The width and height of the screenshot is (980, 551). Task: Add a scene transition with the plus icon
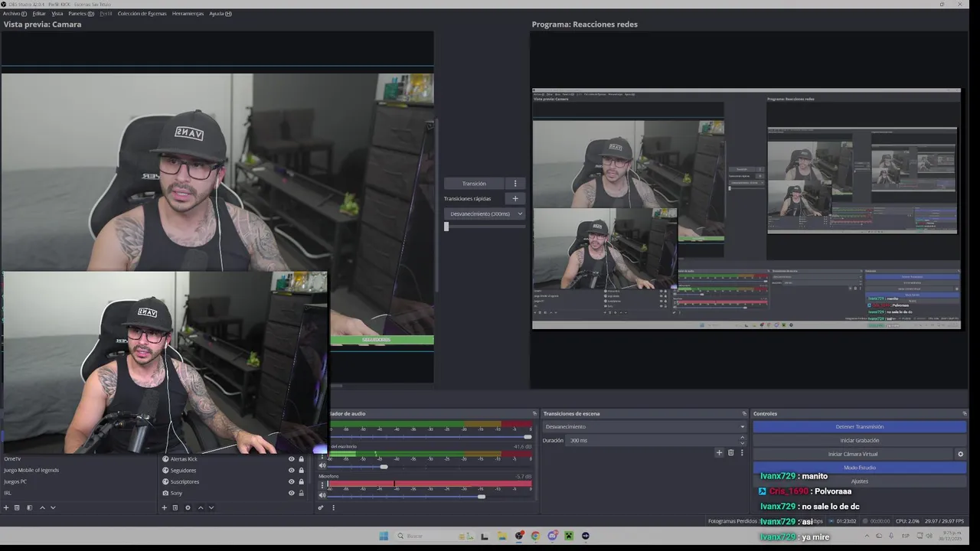pos(719,452)
